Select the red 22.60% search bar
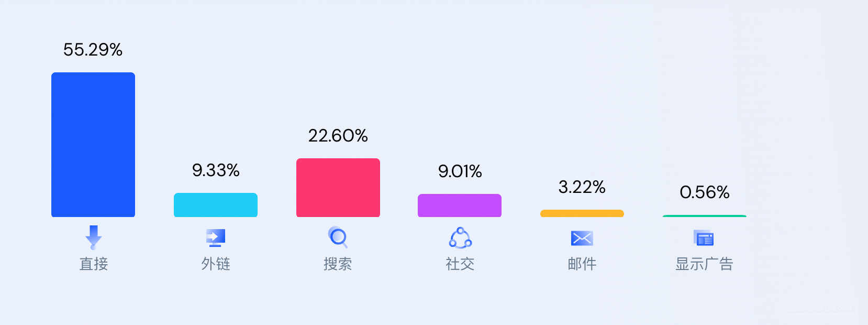 click(338, 188)
